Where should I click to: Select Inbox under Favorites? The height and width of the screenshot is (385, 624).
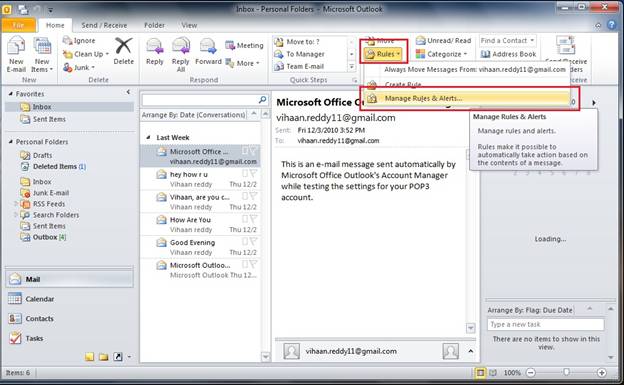pyautogui.click(x=70, y=107)
